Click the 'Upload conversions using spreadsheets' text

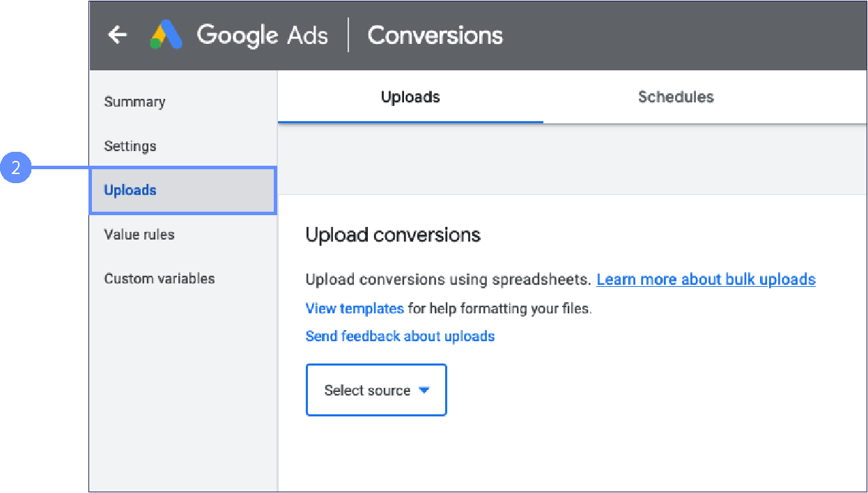pyautogui.click(x=449, y=279)
